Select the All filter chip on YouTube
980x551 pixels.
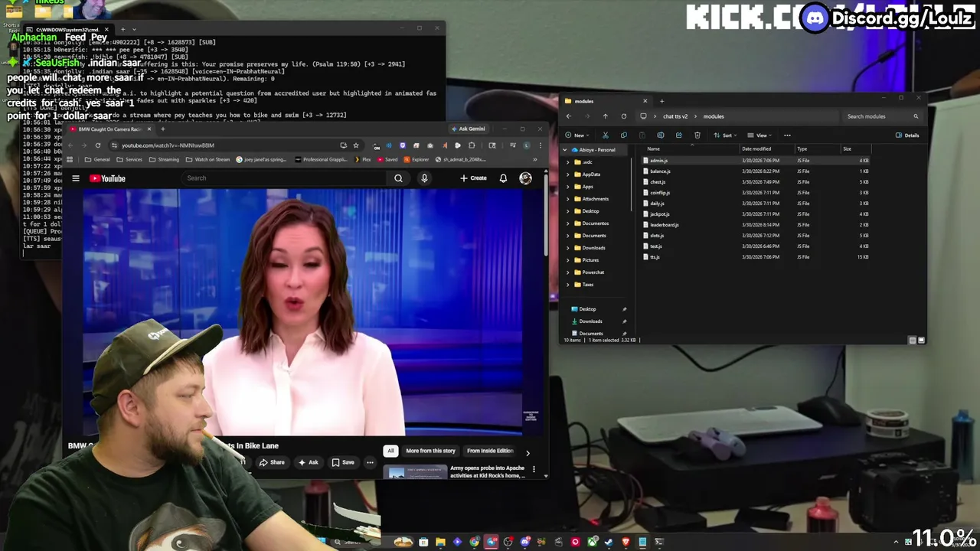point(390,451)
